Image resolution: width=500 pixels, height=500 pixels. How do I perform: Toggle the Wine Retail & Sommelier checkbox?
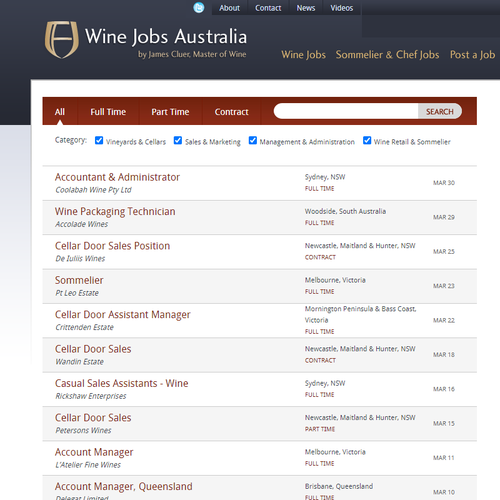[367, 140]
